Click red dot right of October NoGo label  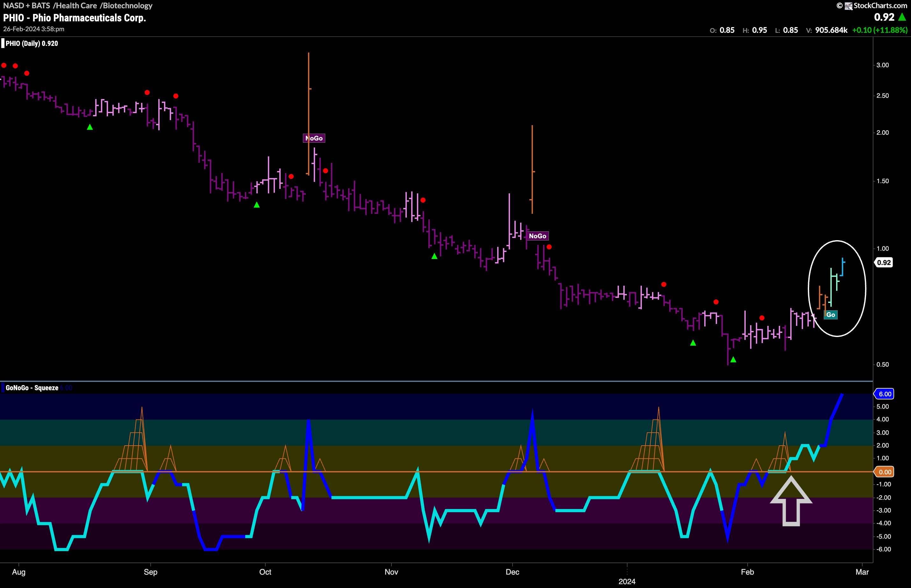tap(325, 171)
